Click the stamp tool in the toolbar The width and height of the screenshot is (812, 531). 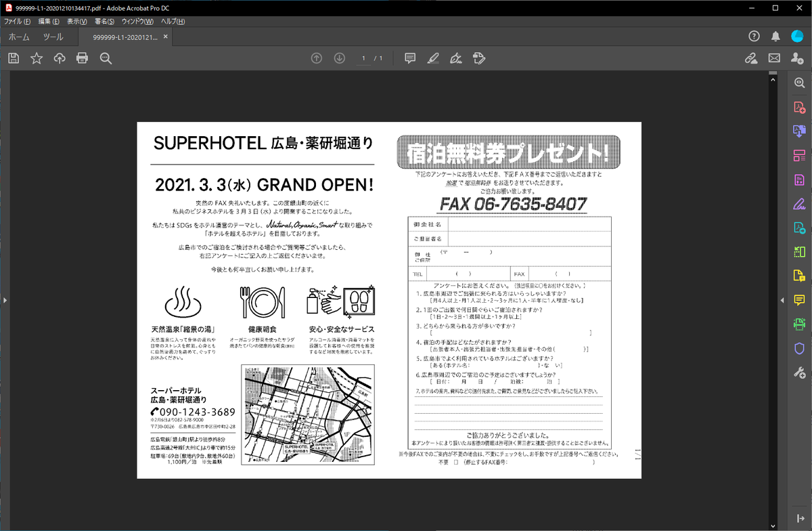[479, 58]
